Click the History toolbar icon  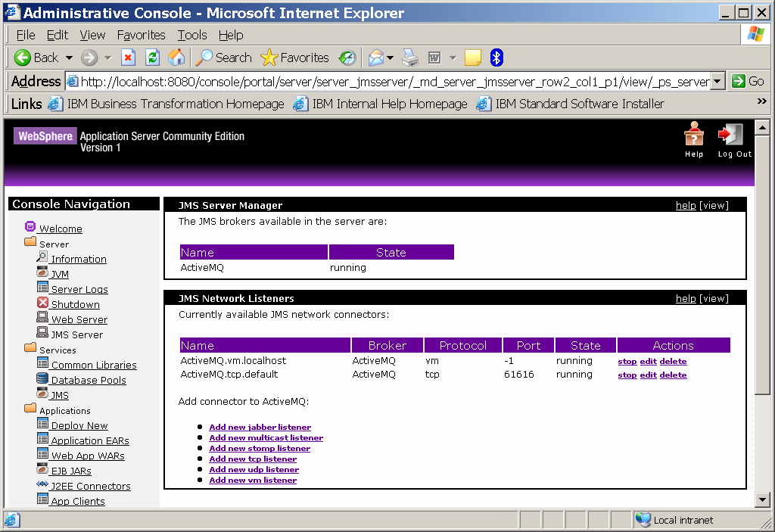pos(347,58)
